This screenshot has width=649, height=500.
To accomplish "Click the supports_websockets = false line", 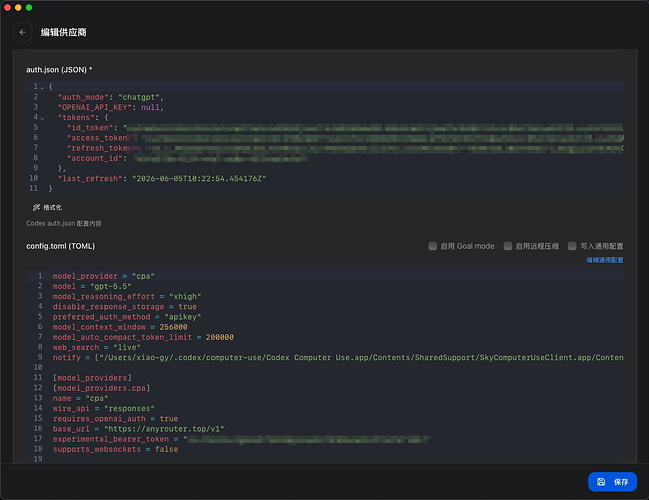I will [x=115, y=450].
